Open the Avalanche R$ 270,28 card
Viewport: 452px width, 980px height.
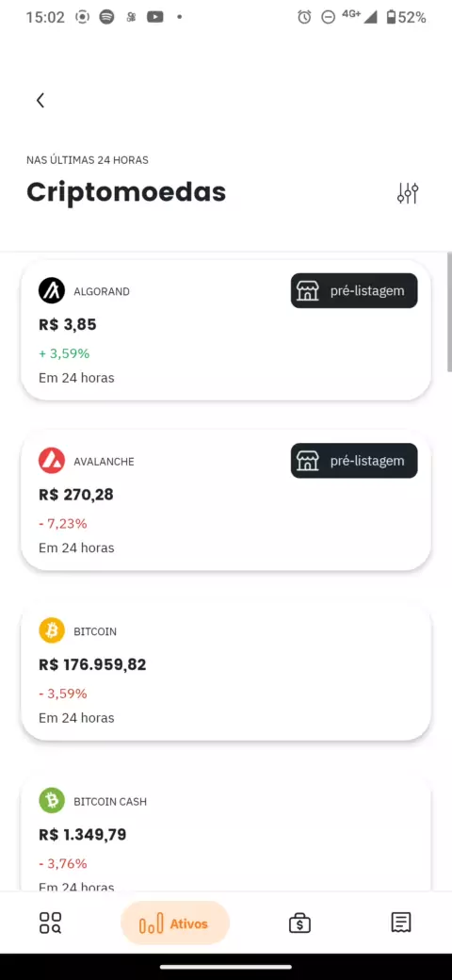(x=226, y=500)
